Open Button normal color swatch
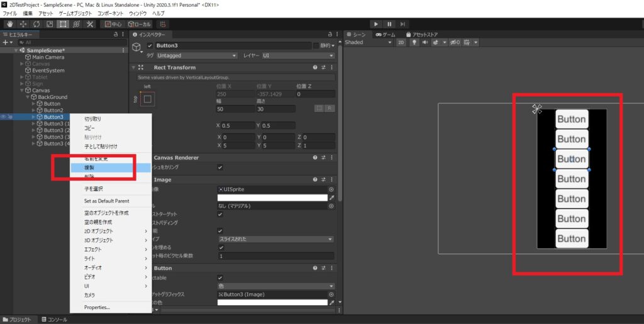Screen dimensions: 644x324 tap(272, 302)
